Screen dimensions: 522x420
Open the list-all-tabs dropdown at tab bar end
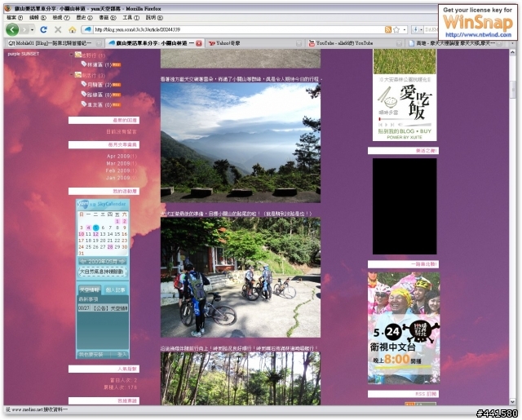512,43
